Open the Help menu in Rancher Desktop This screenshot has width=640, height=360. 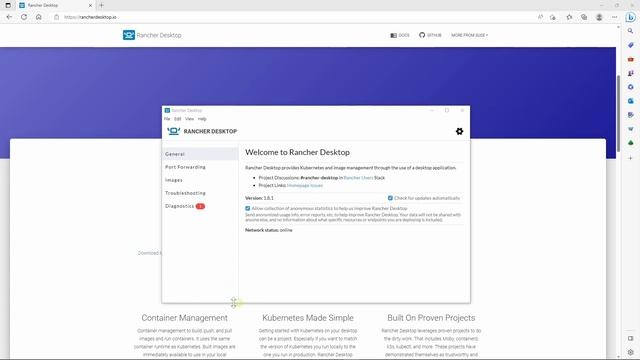point(202,119)
